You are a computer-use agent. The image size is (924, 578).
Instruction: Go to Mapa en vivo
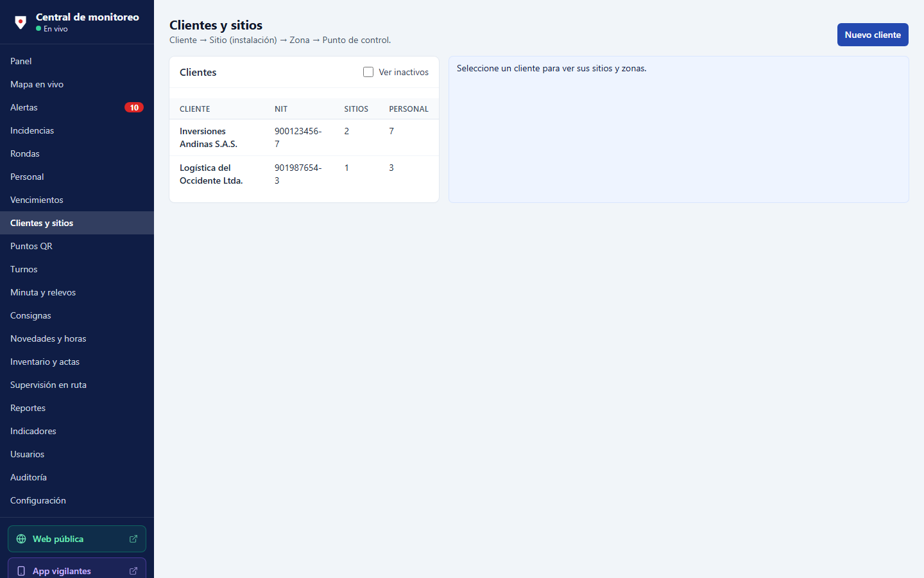pos(77,84)
